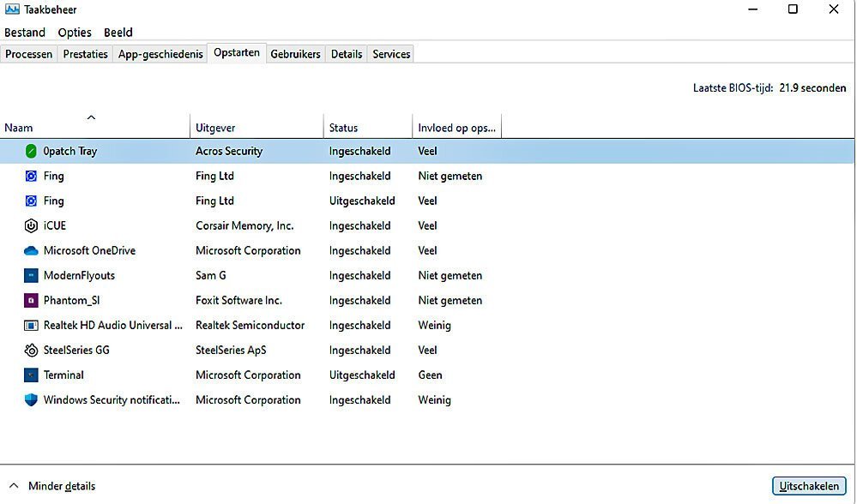Switch to the App-geschiedenis tab
857x504 pixels.
[160, 54]
